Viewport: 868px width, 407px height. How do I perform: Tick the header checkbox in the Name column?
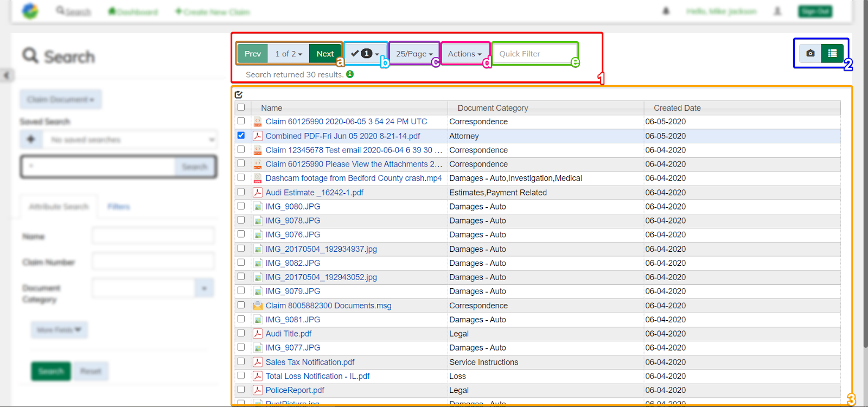tap(241, 107)
